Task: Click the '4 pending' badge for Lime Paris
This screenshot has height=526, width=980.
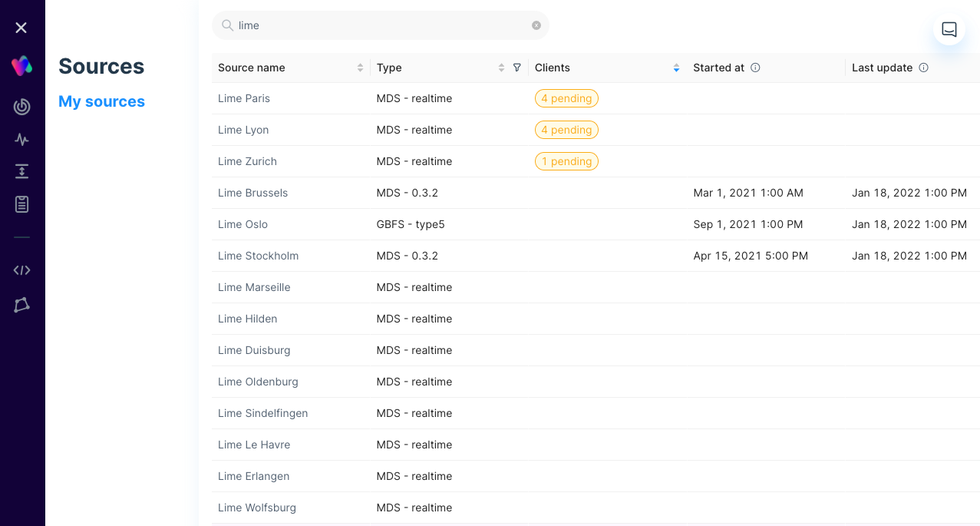Action: tap(566, 98)
